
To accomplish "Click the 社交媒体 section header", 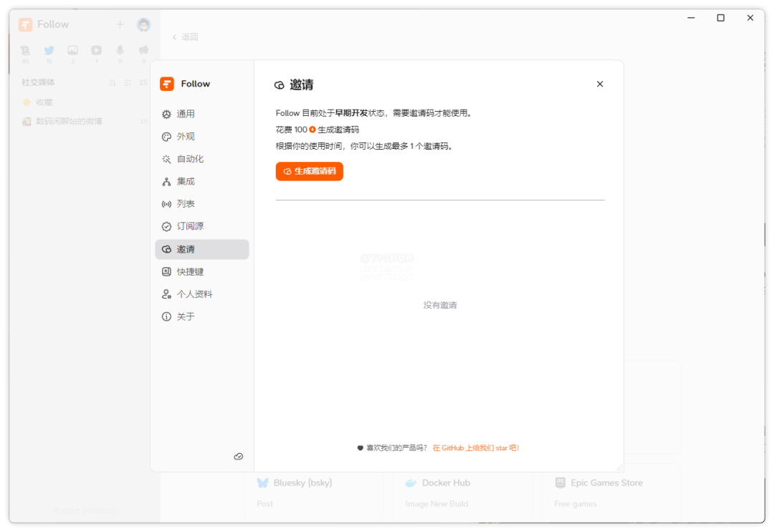I will pyautogui.click(x=39, y=82).
